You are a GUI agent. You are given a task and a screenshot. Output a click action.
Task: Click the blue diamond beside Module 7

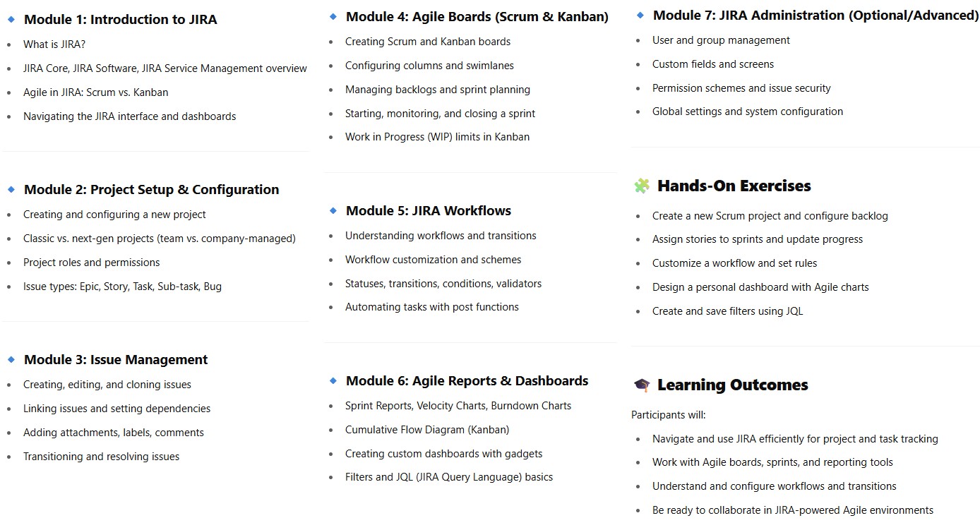(640, 15)
